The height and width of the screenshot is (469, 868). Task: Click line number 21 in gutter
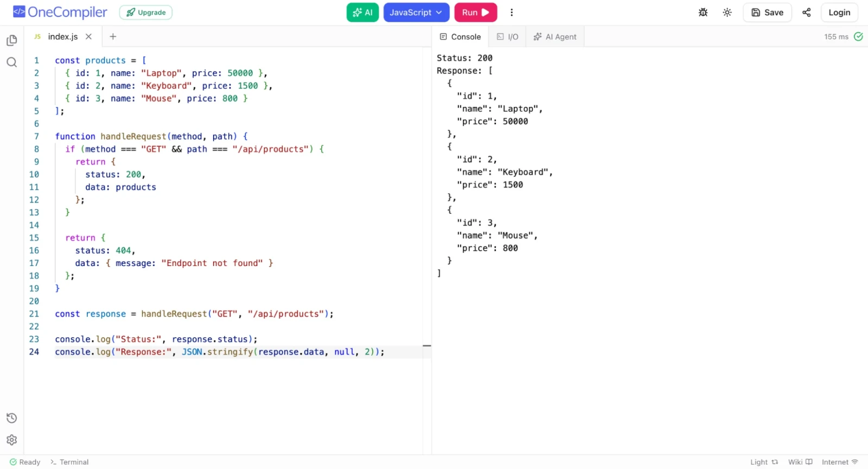pyautogui.click(x=34, y=314)
